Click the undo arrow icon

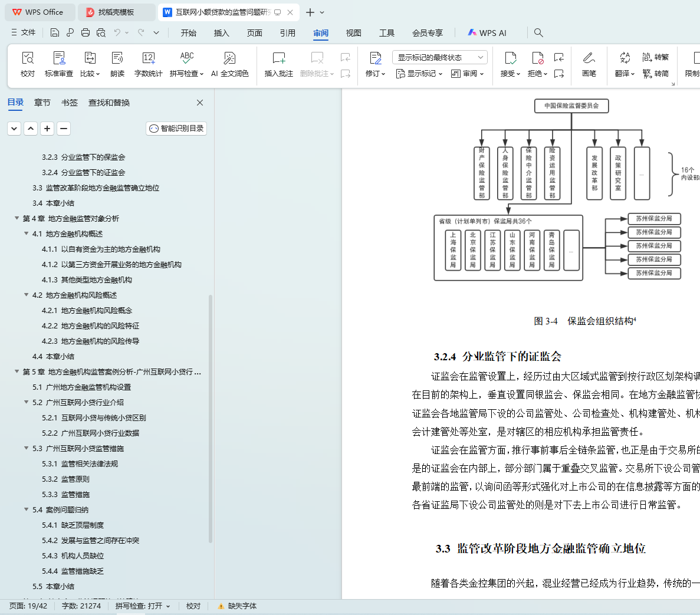click(117, 32)
